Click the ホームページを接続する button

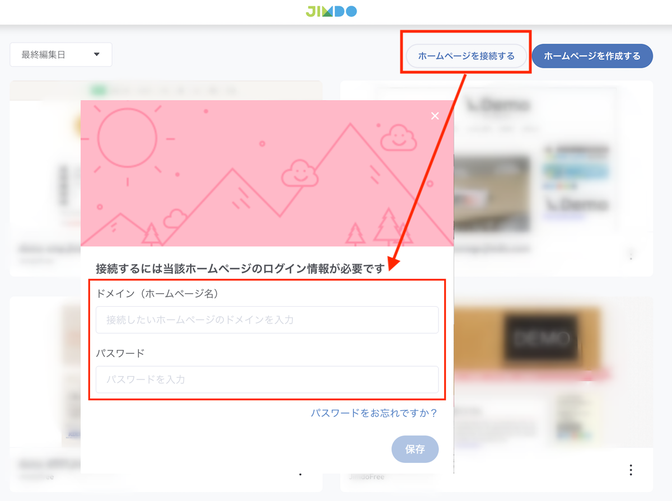(466, 56)
